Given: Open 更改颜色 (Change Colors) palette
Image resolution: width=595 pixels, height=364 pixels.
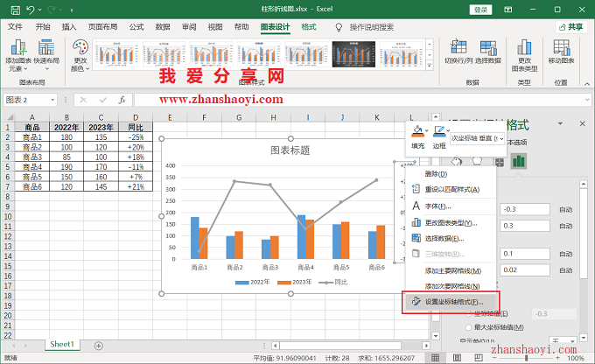Looking at the screenshot, I should coord(80,56).
